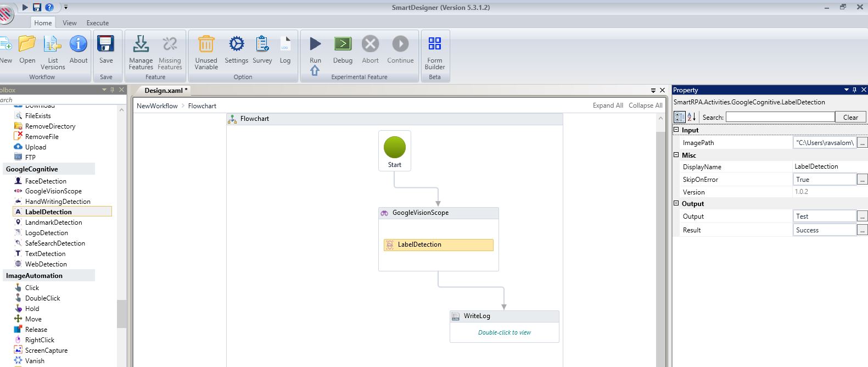Viewport: 868px width, 367px height.
Task: Switch to the View ribbon tab
Action: click(70, 23)
